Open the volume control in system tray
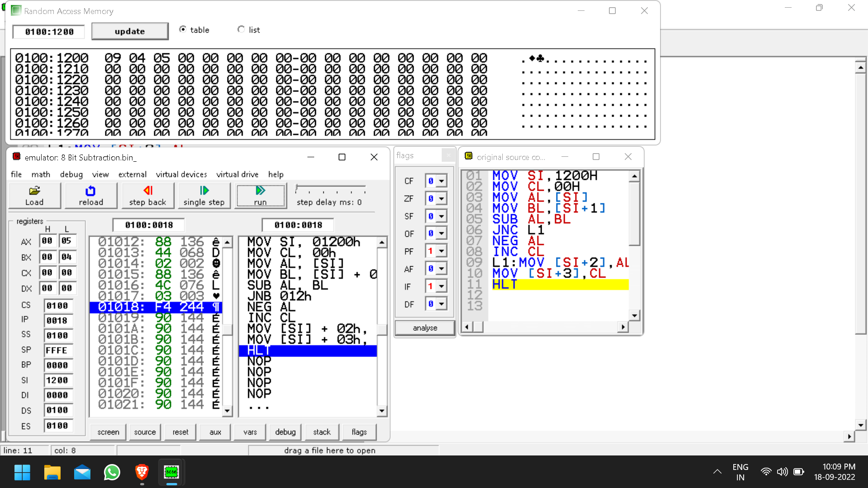 click(782, 472)
